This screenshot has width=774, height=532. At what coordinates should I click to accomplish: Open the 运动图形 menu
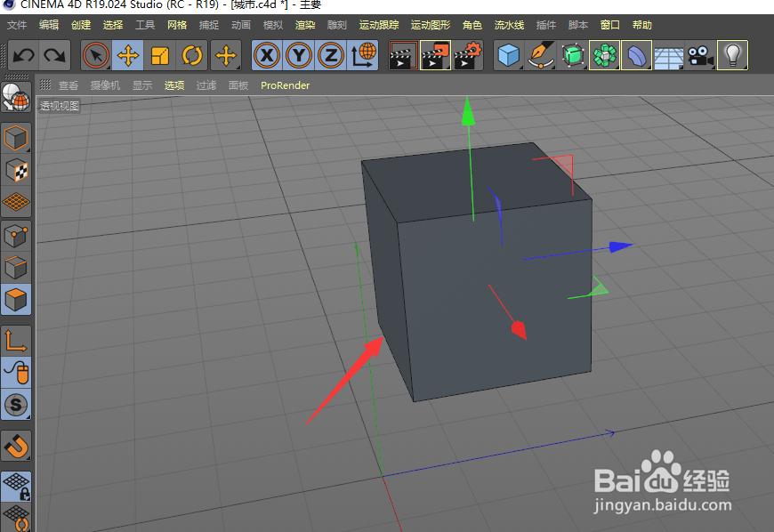coord(431,25)
